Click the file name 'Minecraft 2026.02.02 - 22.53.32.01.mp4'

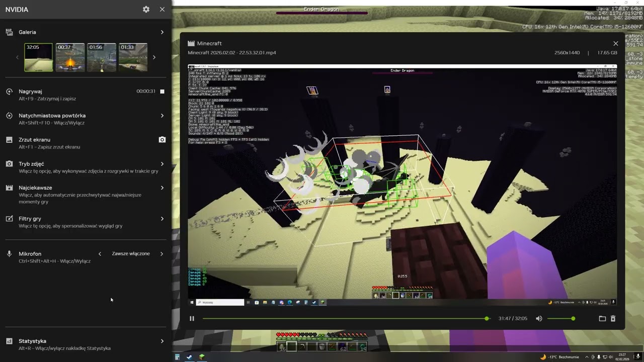(x=232, y=53)
